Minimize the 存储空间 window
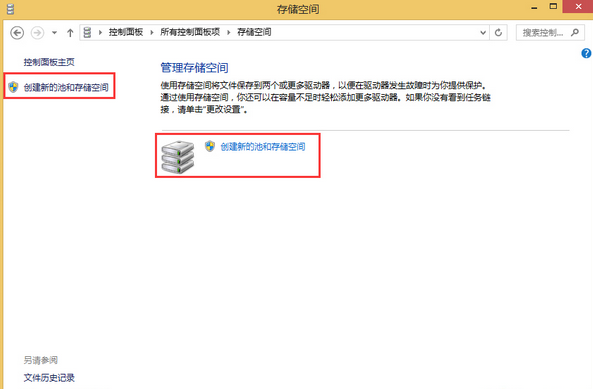Viewport: 593px width, 389px height. coord(534,8)
